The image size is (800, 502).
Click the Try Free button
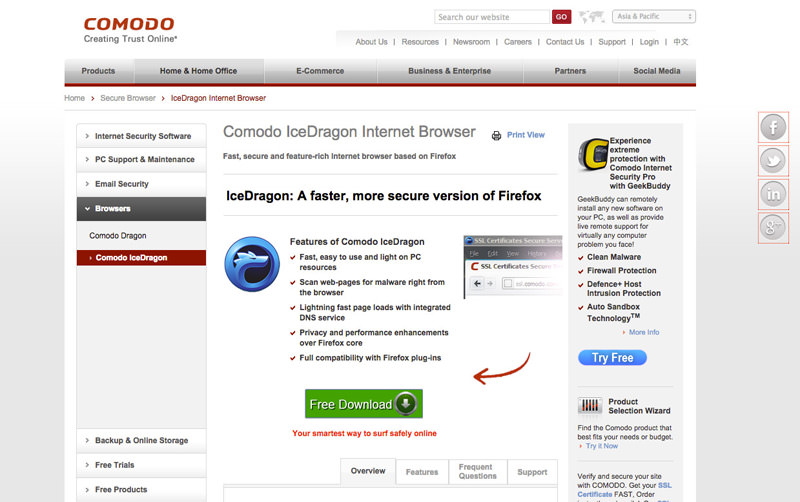(x=612, y=358)
